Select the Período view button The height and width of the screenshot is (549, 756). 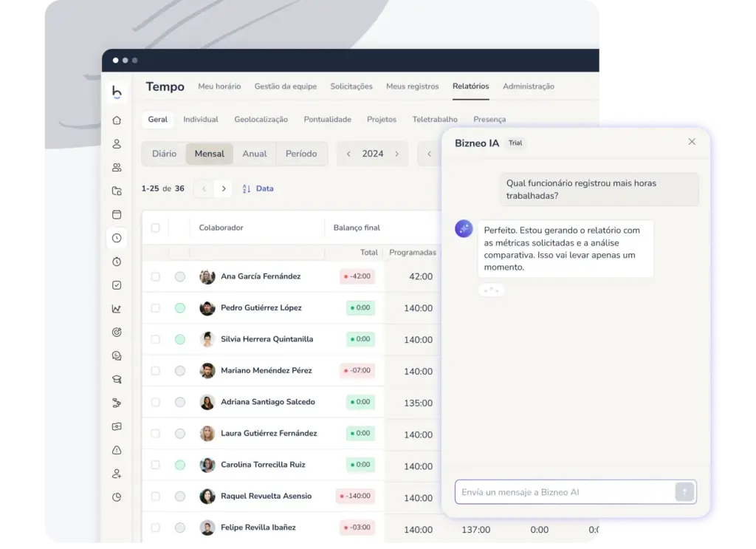pyautogui.click(x=301, y=154)
